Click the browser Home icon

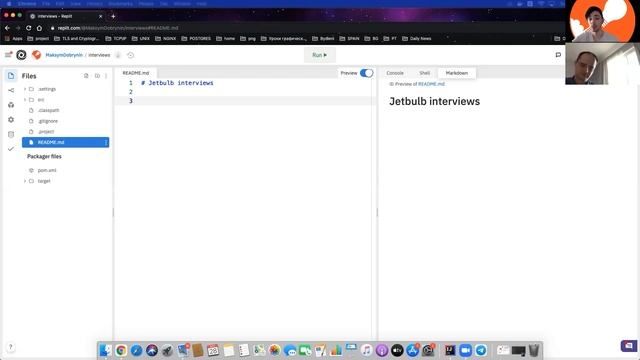pos(39,28)
